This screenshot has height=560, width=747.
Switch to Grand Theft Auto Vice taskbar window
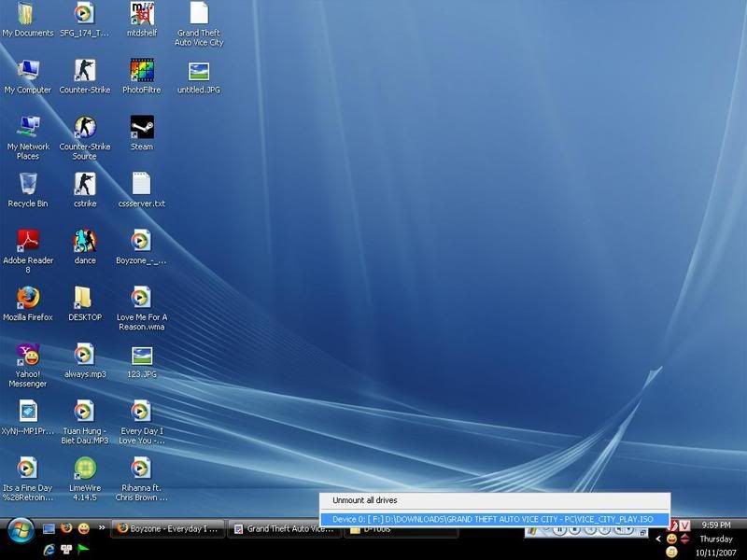pyautogui.click(x=285, y=528)
